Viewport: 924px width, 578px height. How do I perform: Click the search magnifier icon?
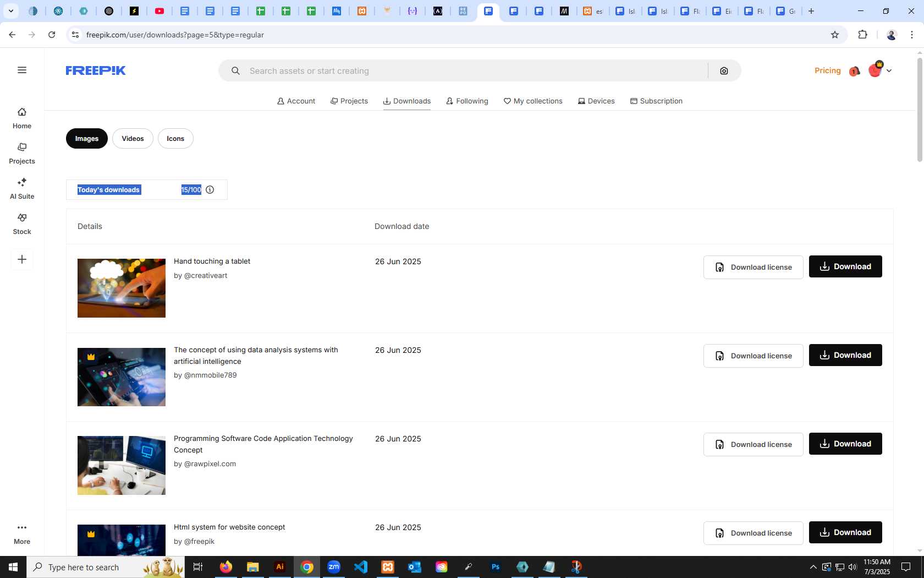(x=235, y=70)
